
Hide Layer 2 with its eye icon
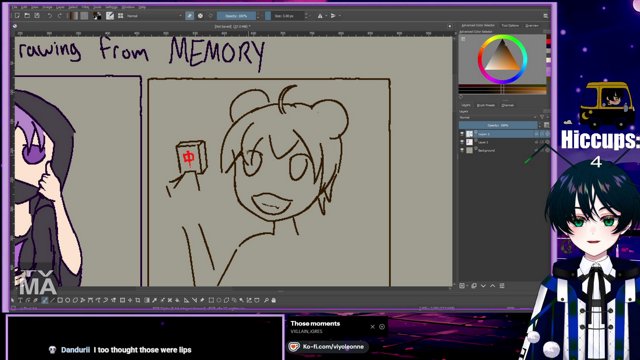click(x=462, y=142)
